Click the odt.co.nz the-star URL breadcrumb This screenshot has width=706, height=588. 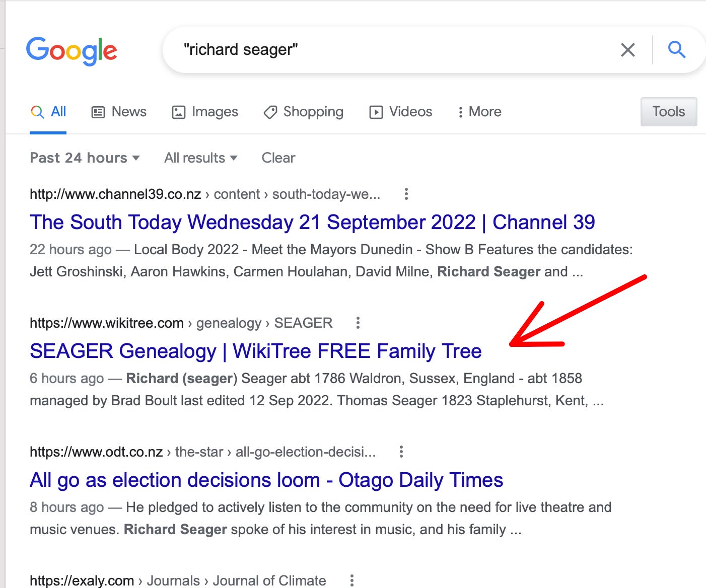coord(202,452)
